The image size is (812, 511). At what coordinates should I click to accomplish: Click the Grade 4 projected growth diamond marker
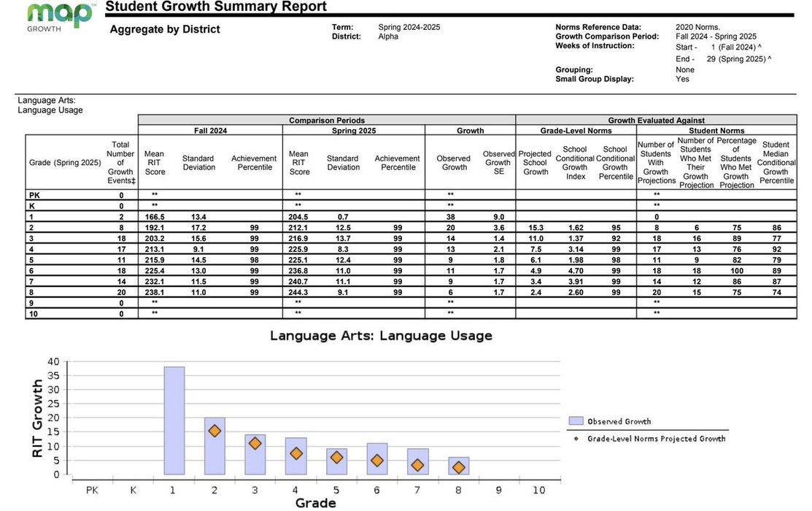click(295, 453)
